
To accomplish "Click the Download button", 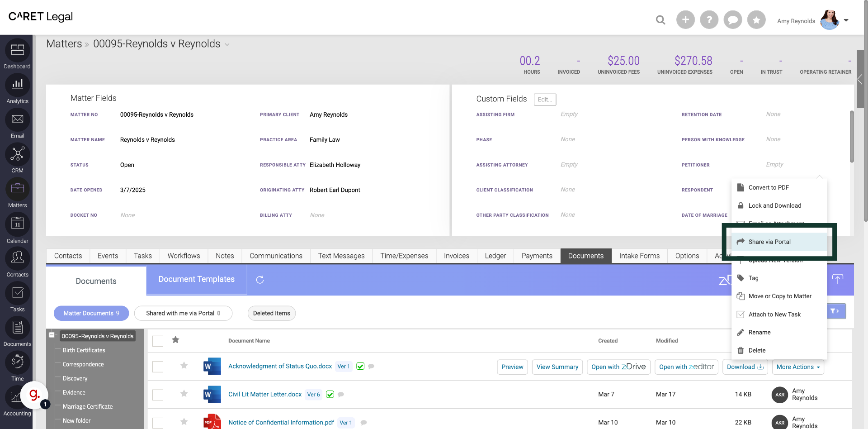I will click(x=745, y=367).
